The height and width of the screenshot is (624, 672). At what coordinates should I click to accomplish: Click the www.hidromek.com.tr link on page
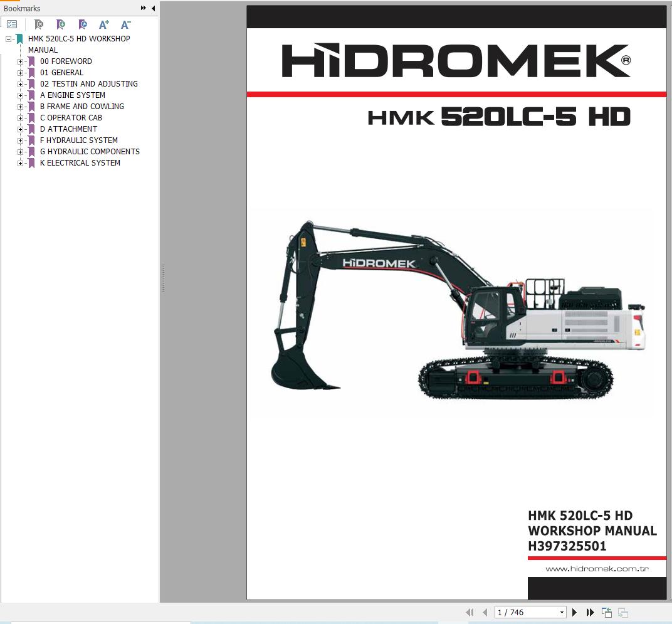click(x=597, y=569)
